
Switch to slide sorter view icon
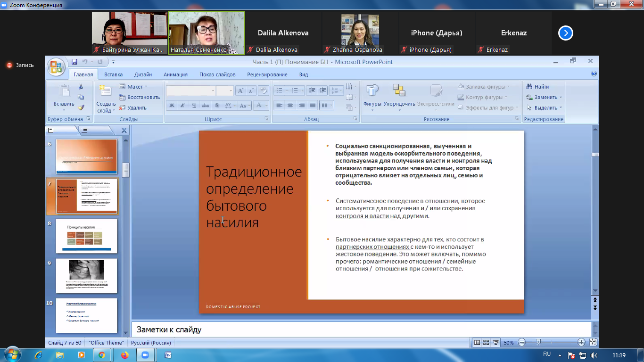[486, 343]
